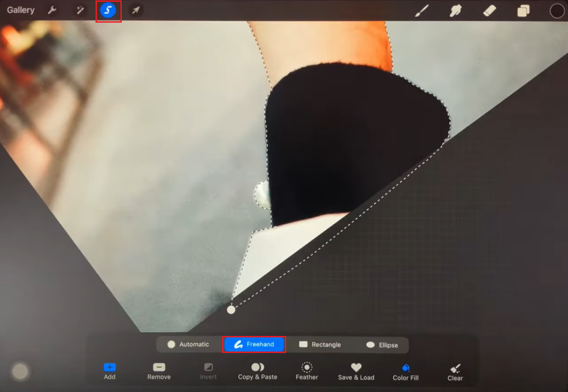Choose the Paint brush tool

[422, 11]
